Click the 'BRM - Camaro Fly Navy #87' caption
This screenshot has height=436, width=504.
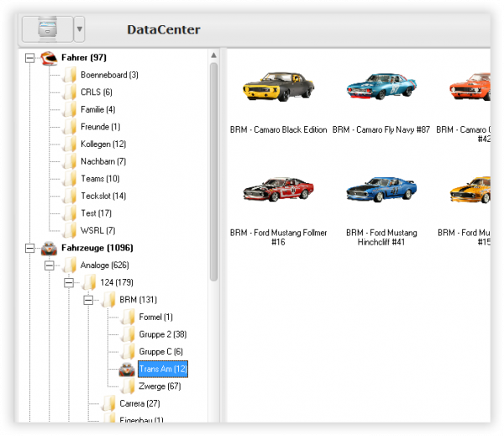point(381,130)
